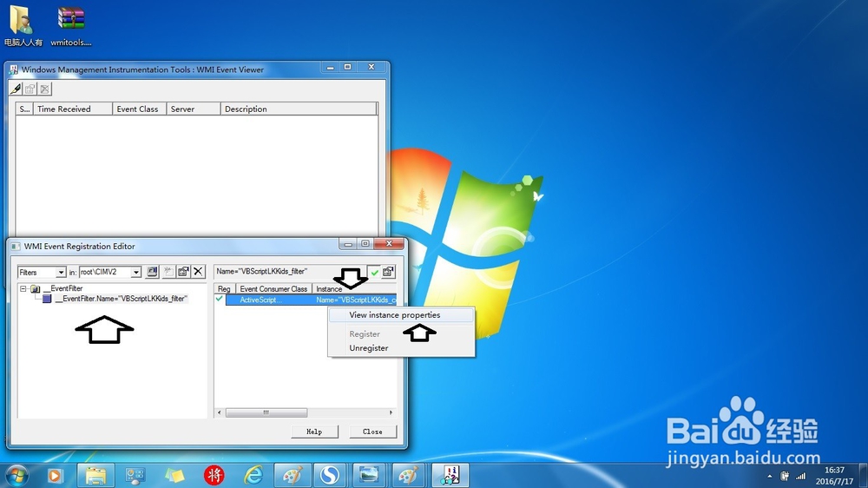Open Sticky Notes from the taskbar

click(175, 475)
